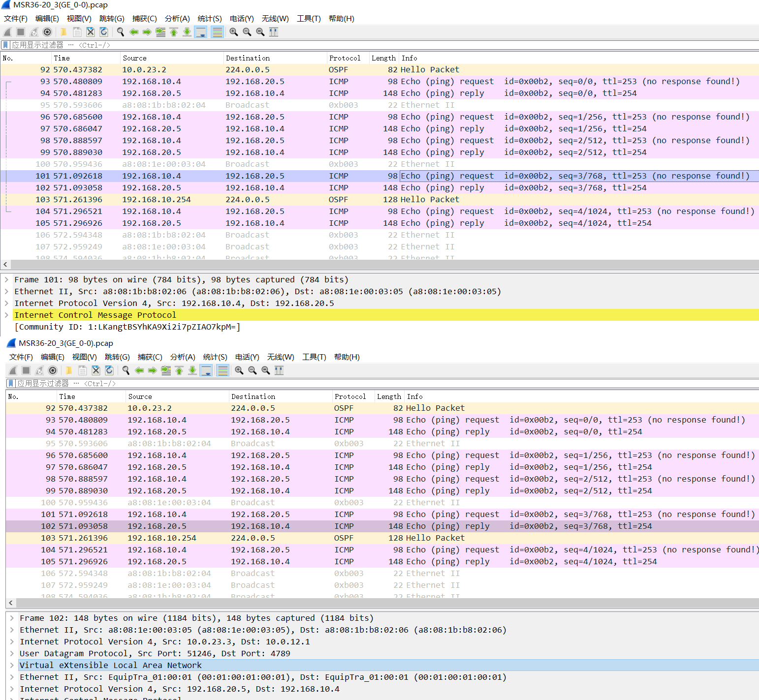Toggle packet colorization button in lower toolbar
Image resolution: width=759 pixels, height=700 pixels.
pyautogui.click(x=222, y=370)
